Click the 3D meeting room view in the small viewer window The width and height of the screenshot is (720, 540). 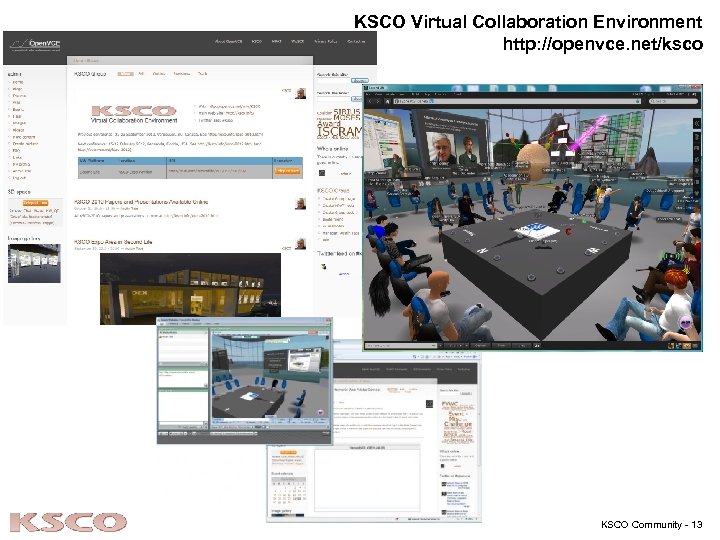[270, 375]
